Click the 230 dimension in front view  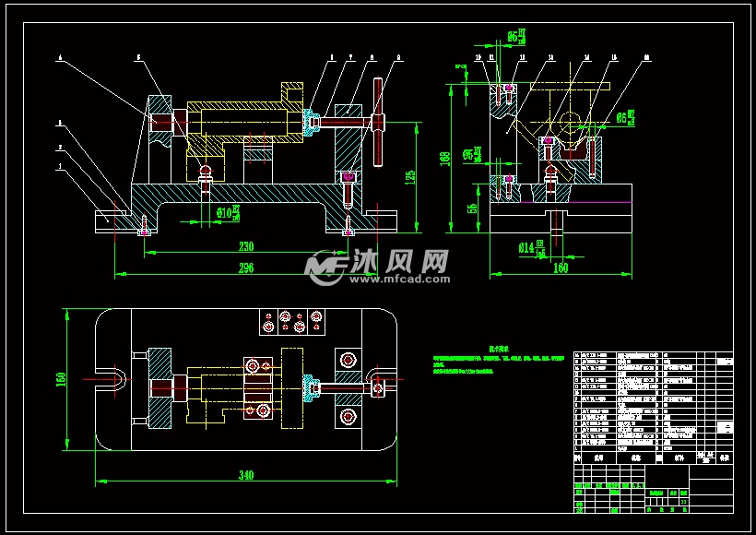[246, 247]
